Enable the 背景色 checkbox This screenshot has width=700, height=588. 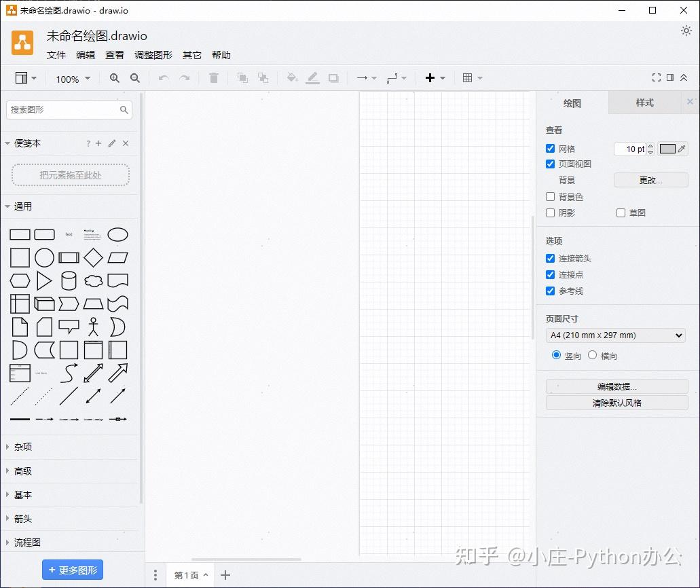[x=551, y=196]
